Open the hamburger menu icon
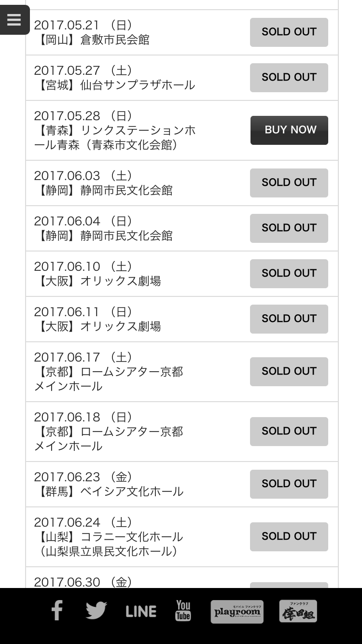Image resolution: width=362 pixels, height=644 pixels. point(14,20)
